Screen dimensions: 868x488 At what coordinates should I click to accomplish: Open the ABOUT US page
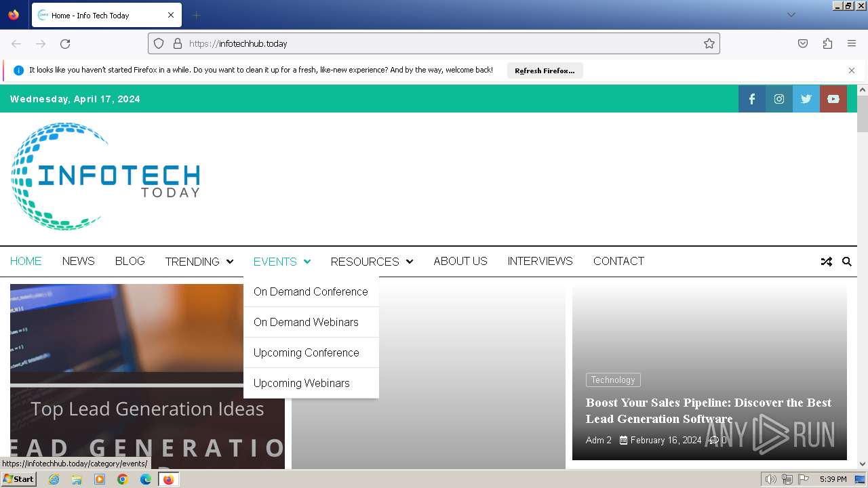[x=460, y=261]
